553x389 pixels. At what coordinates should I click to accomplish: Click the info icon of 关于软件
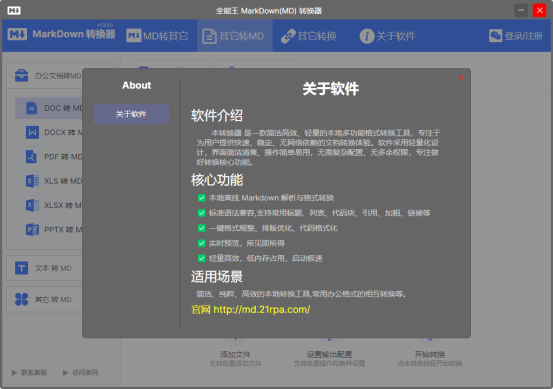click(367, 36)
